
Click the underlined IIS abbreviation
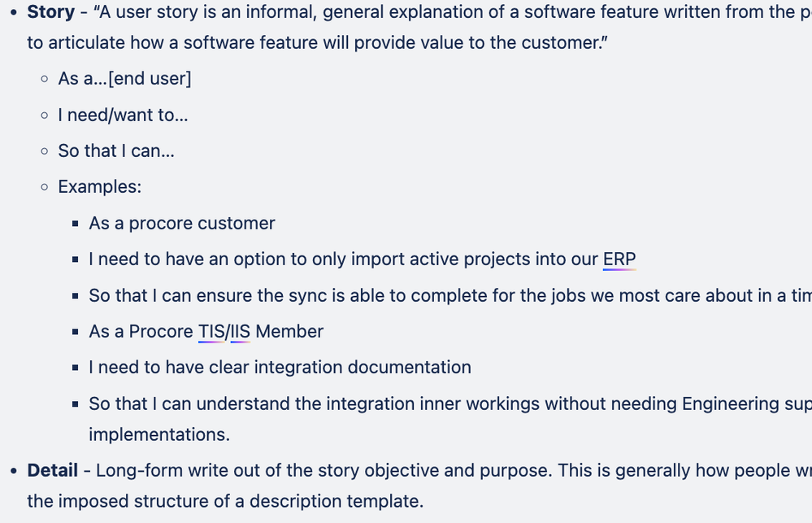pos(241,332)
